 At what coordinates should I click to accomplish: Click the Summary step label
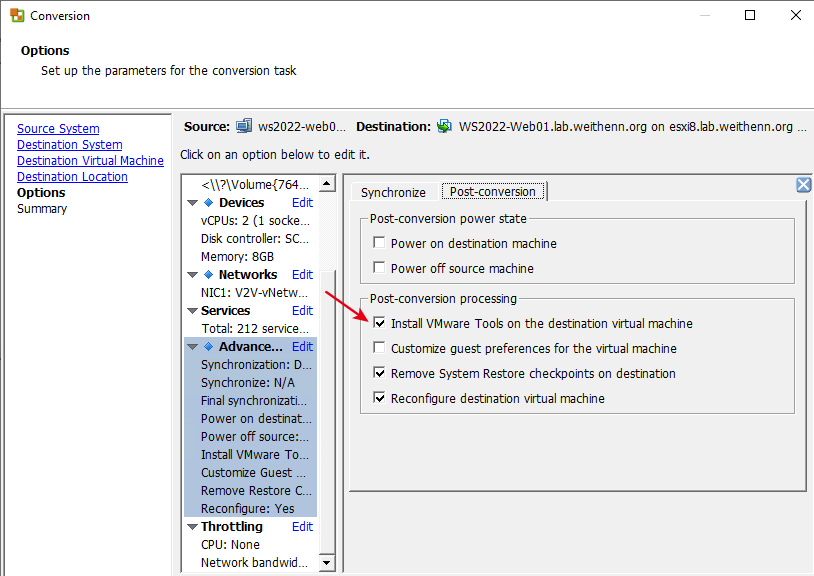tap(42, 209)
